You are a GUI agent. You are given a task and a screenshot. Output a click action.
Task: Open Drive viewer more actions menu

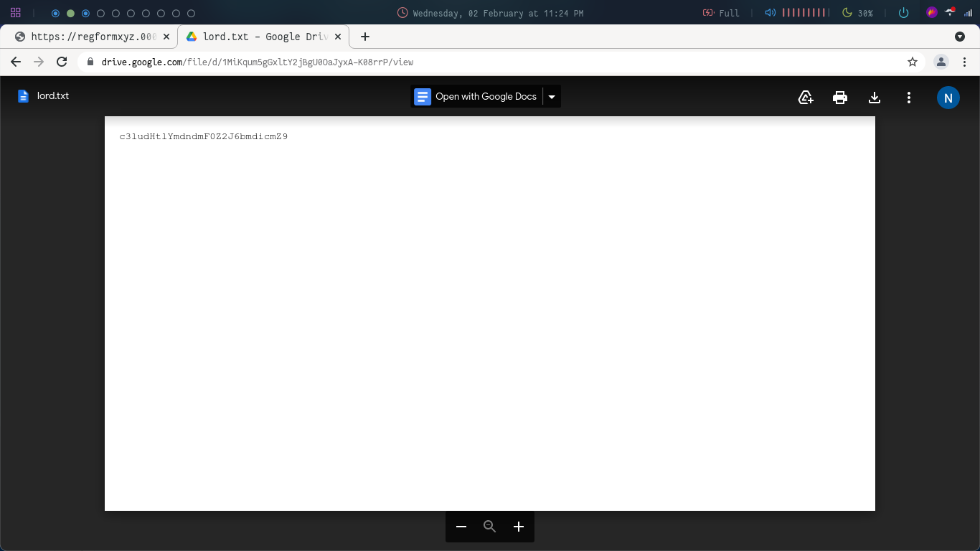pyautogui.click(x=909, y=98)
